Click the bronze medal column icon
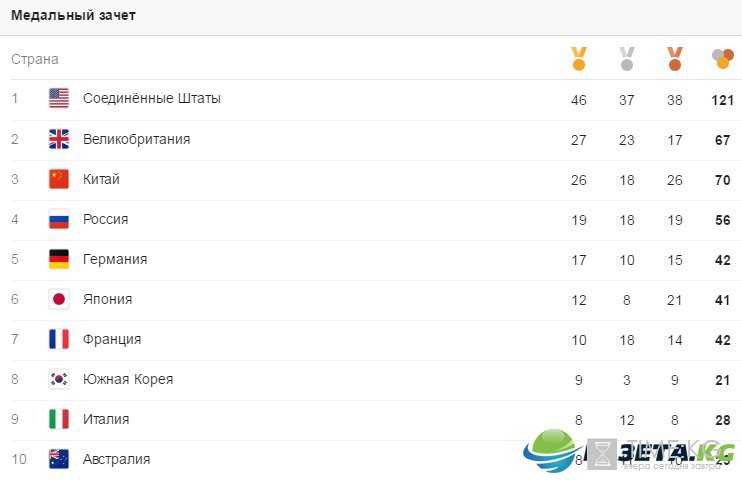 675,59
